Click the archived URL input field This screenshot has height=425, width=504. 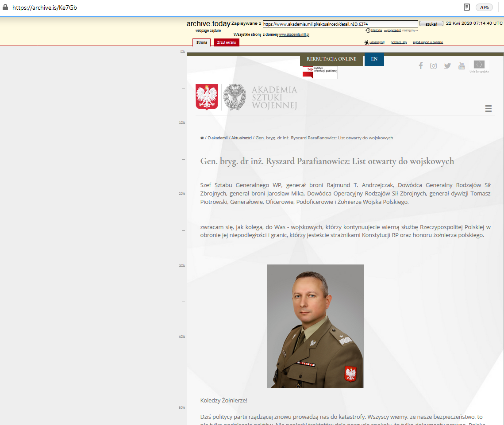340,24
